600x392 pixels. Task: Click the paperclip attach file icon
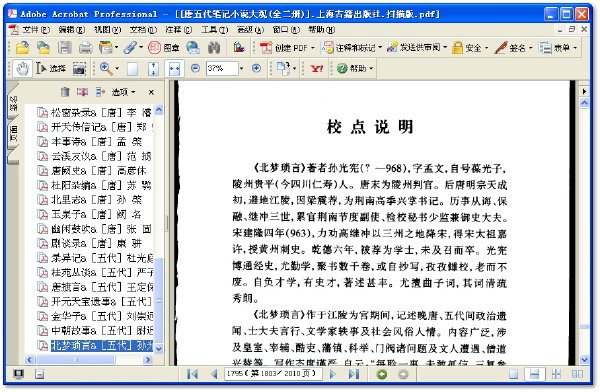tap(130, 48)
